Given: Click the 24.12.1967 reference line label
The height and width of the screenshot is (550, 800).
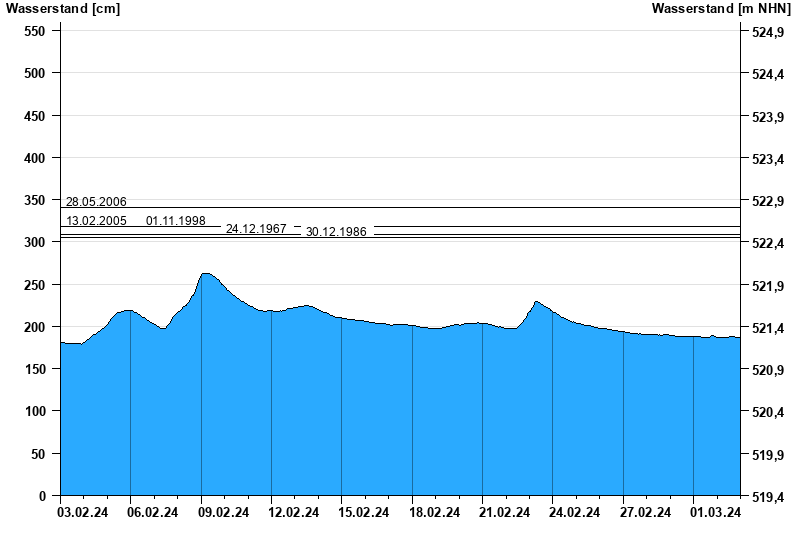Looking at the screenshot, I should pyautogui.click(x=256, y=229).
